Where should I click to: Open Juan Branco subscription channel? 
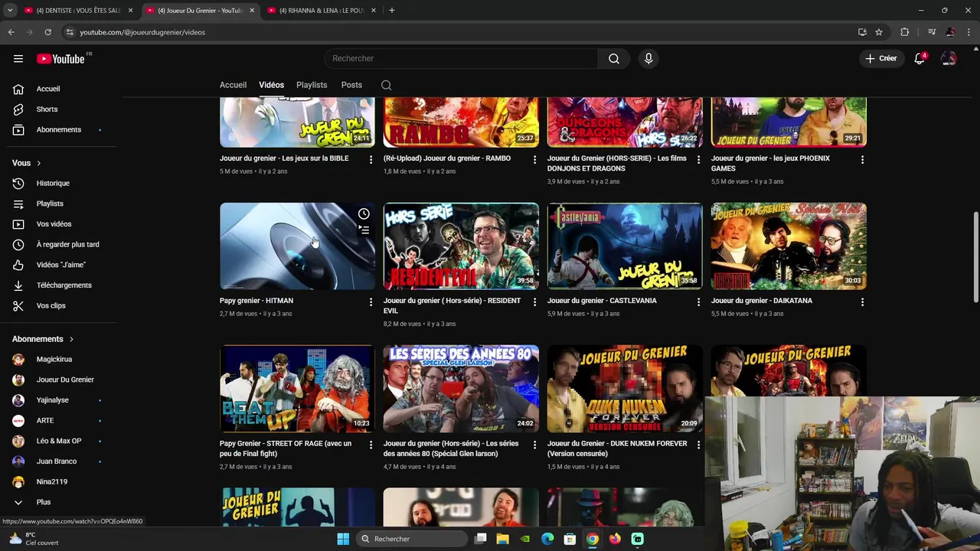(61, 461)
